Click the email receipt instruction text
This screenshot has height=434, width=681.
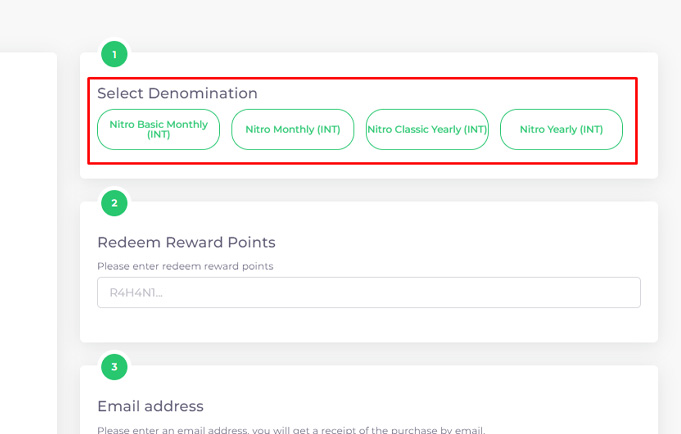coord(290,430)
